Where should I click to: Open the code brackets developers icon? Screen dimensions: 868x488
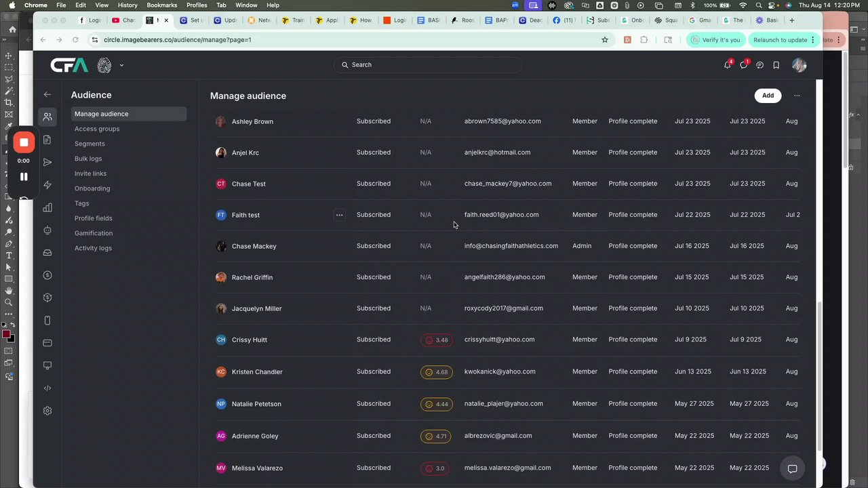[47, 388]
